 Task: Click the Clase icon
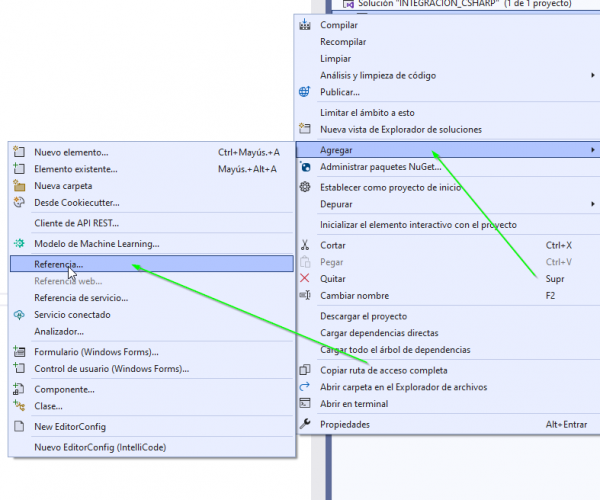coord(19,406)
